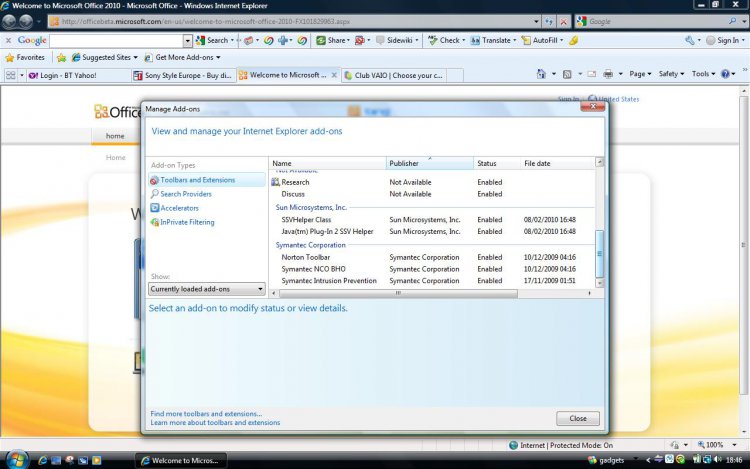Click the RSS Feeds icon in command bar
The width and height of the screenshot is (750, 469).
click(567, 74)
